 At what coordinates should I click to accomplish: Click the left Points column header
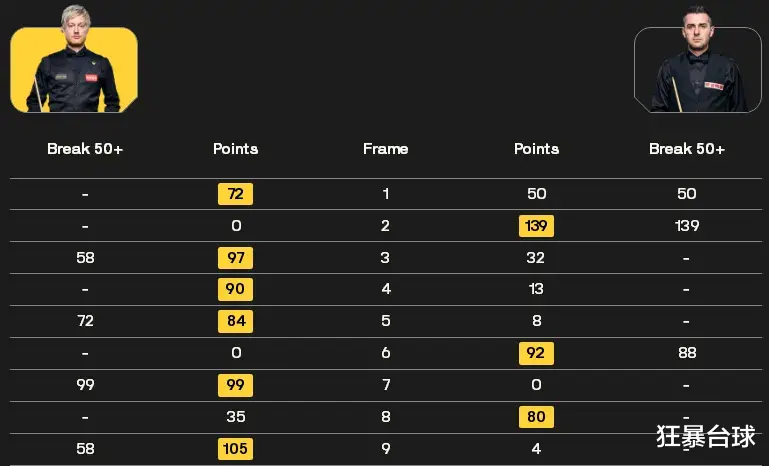[x=235, y=149]
